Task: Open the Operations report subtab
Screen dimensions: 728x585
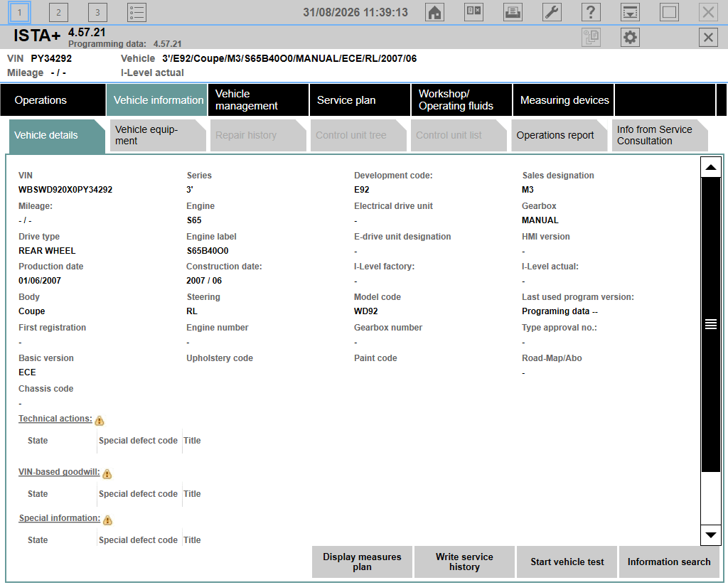Action: pos(559,136)
